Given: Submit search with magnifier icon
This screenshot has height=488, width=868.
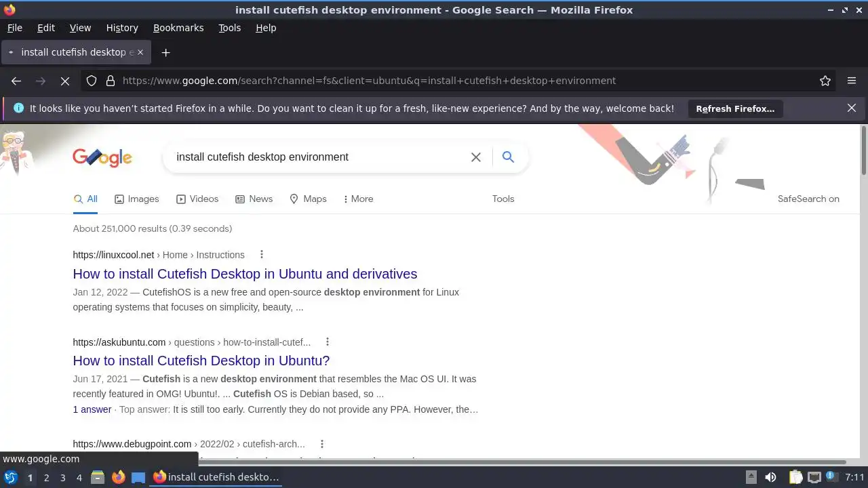Looking at the screenshot, I should pos(508,157).
